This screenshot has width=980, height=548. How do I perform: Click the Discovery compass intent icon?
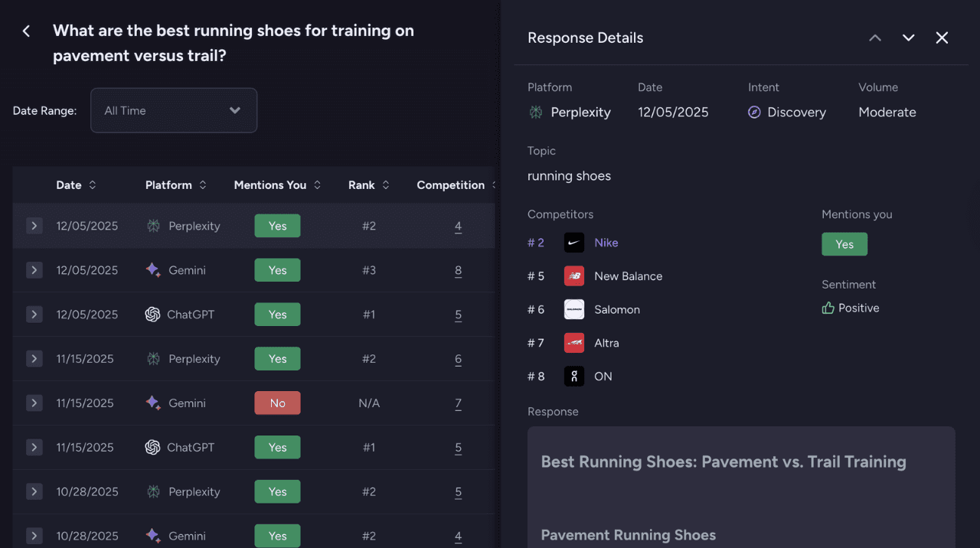pyautogui.click(x=754, y=113)
